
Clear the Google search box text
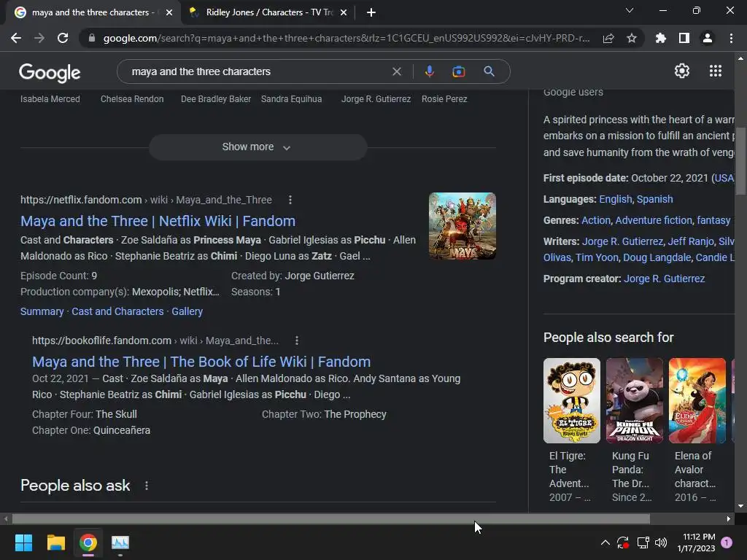396,71
